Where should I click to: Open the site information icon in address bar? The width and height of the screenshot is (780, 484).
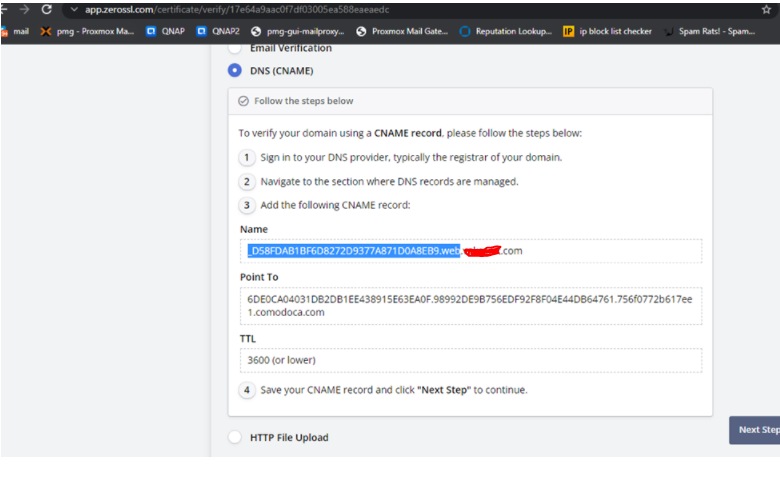point(74,9)
